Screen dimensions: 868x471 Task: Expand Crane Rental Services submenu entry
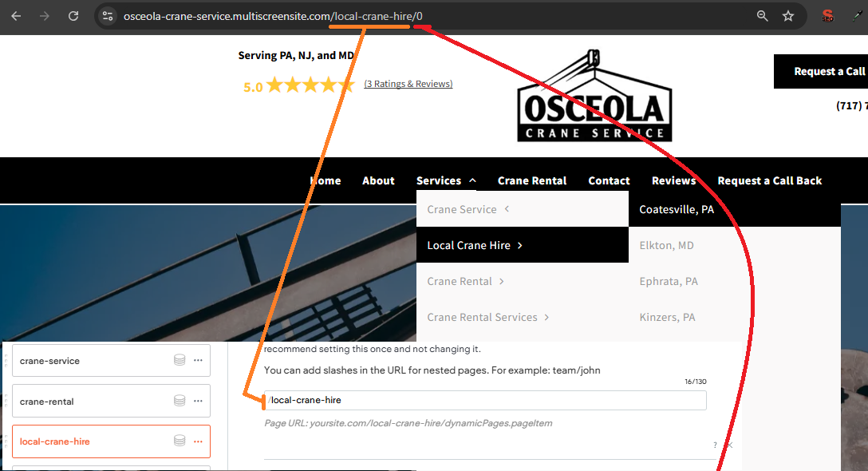click(522, 317)
